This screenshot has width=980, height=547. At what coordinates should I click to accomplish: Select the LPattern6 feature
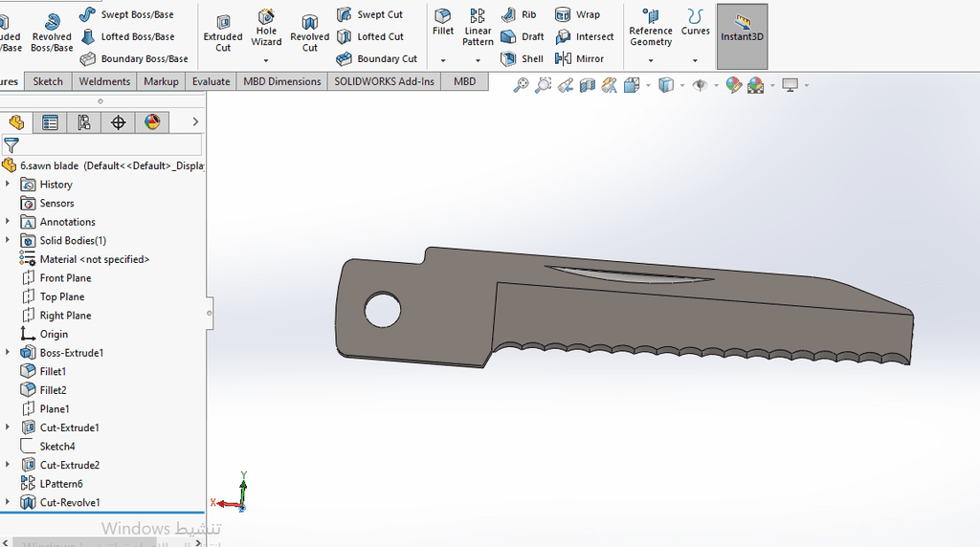click(52, 484)
